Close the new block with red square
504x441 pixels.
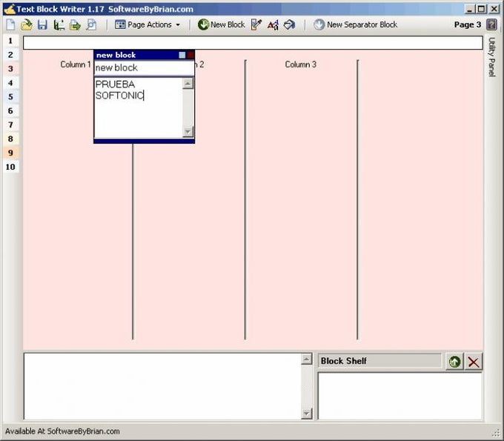pyautogui.click(x=190, y=55)
